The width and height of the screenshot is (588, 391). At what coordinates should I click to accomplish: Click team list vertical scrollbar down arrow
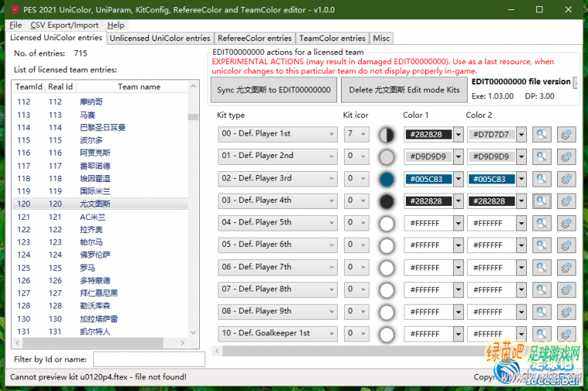point(193,332)
